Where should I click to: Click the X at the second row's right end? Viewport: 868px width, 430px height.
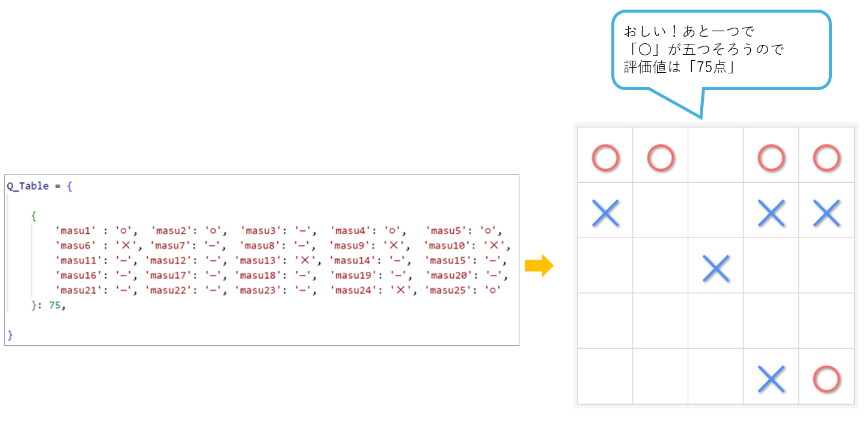(826, 213)
